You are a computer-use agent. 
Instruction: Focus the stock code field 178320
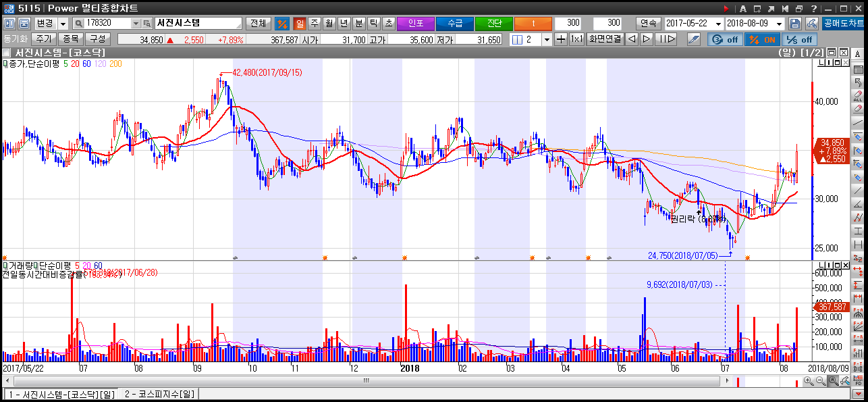(x=105, y=23)
